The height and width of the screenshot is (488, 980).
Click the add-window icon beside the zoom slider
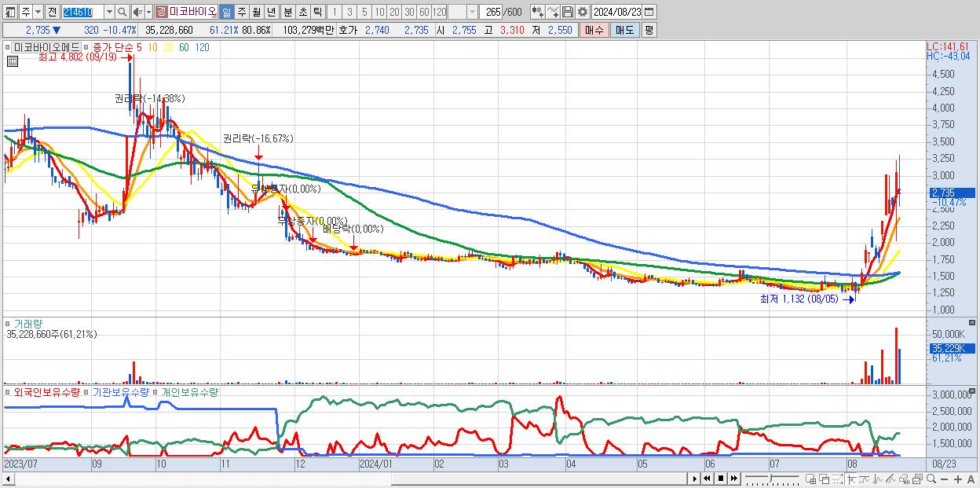(811, 479)
